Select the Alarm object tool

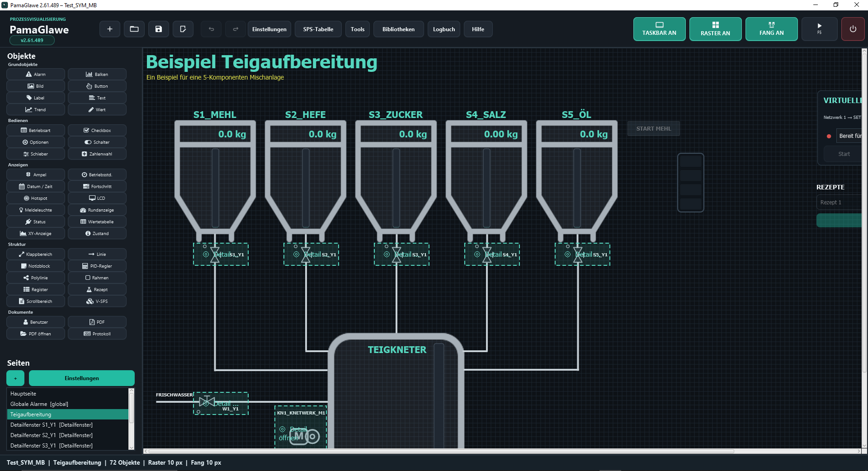[36, 74]
